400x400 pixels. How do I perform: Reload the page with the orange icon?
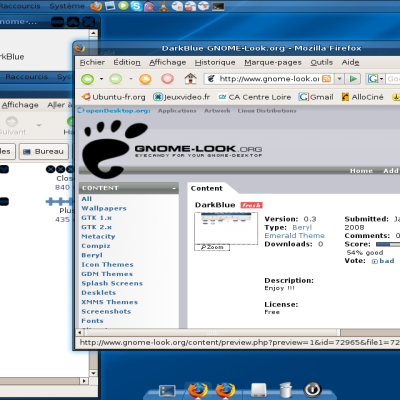(145, 79)
